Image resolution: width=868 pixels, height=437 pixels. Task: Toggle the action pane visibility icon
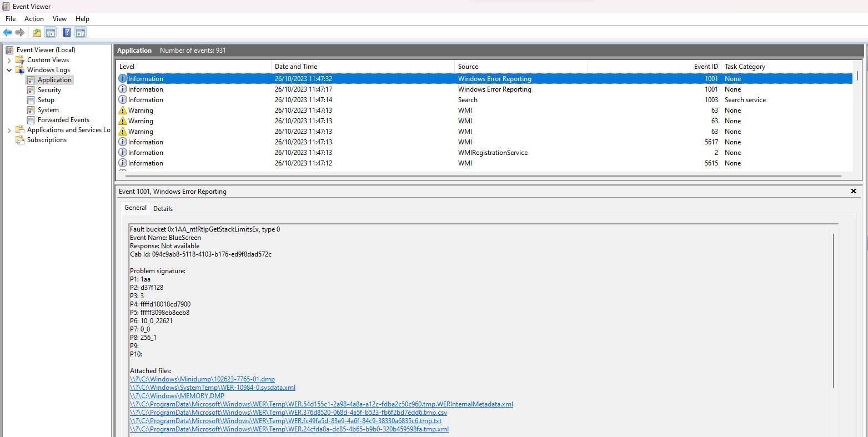pos(80,32)
